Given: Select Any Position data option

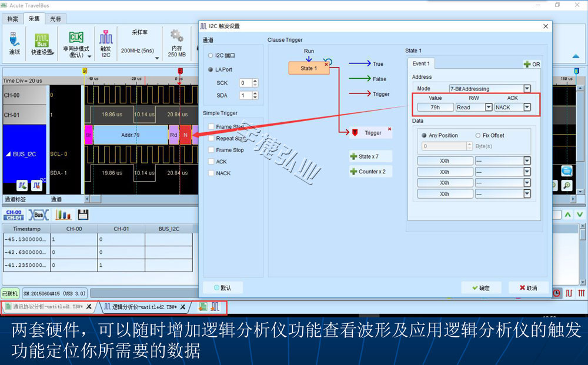Looking at the screenshot, I should pos(424,135).
